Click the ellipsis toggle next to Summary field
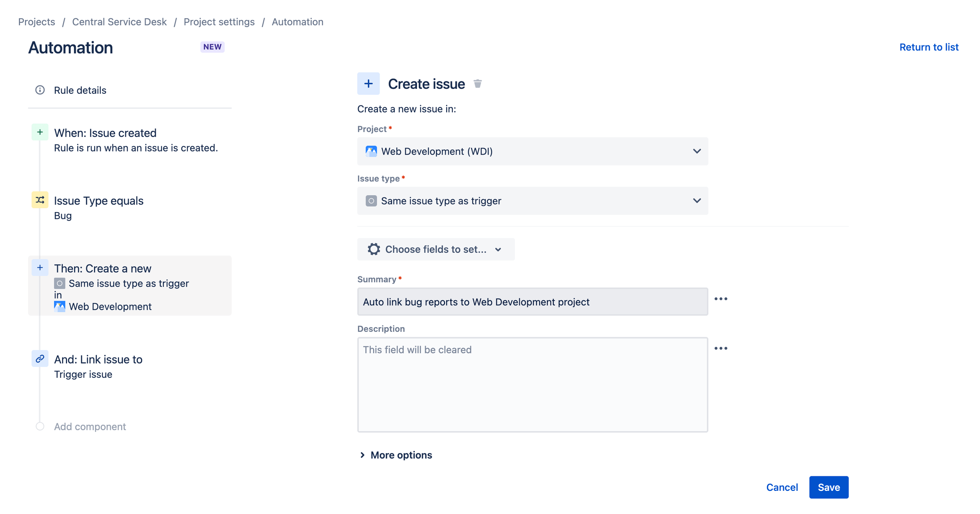Image resolution: width=980 pixels, height=514 pixels. [x=721, y=299]
